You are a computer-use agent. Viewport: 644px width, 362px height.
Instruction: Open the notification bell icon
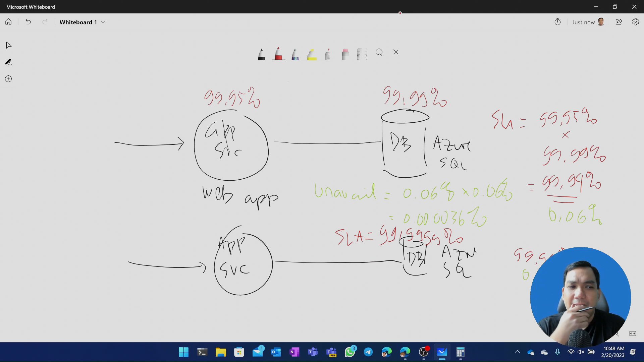coord(633,352)
